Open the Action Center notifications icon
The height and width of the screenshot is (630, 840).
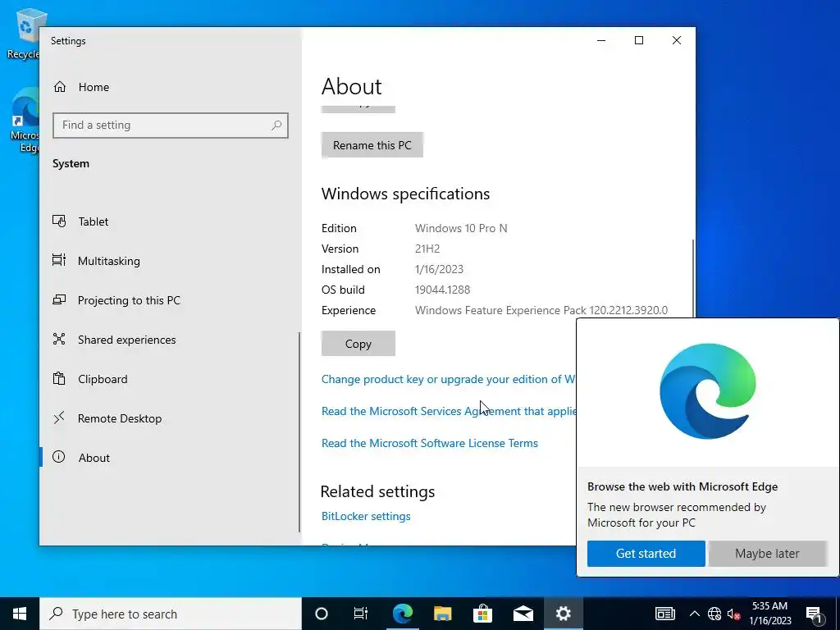click(x=815, y=614)
